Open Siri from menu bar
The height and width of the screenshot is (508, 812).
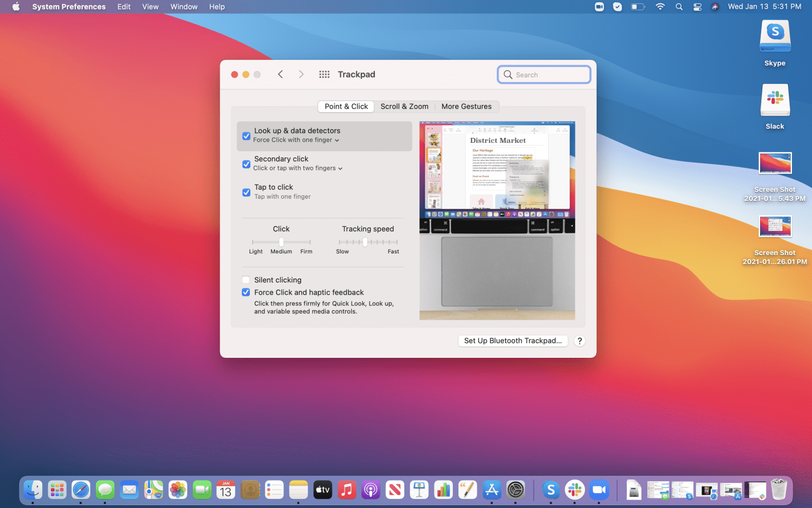(x=715, y=7)
